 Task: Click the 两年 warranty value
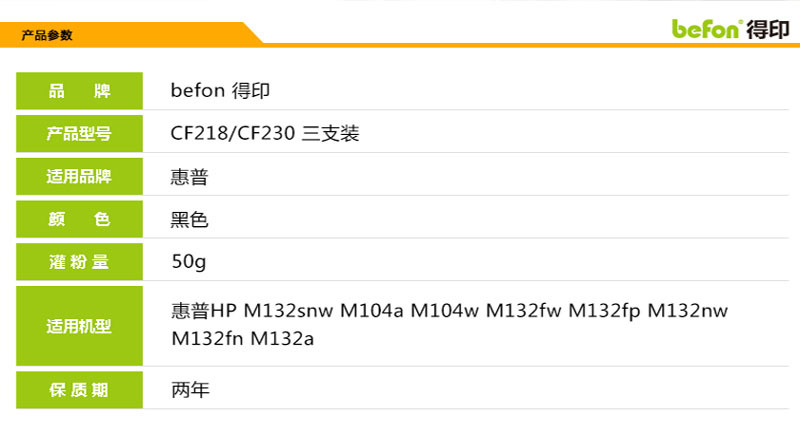tap(190, 390)
